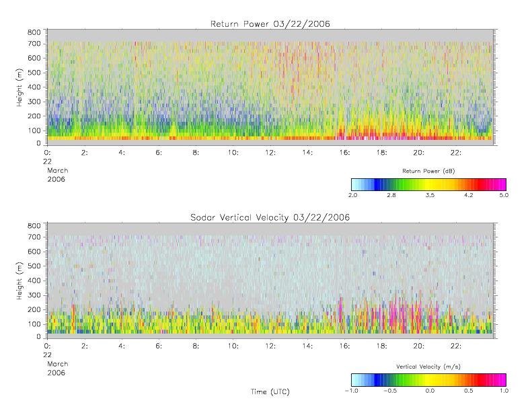532x411 pixels.
Task: Click the 5.0 value on Return Power legend
Action: click(x=504, y=195)
